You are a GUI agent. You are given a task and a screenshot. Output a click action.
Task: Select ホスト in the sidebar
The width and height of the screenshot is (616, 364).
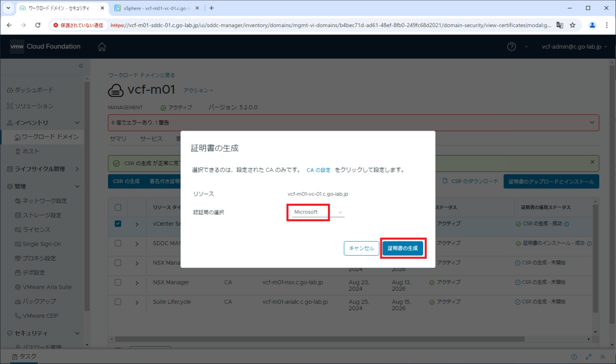[x=31, y=151]
